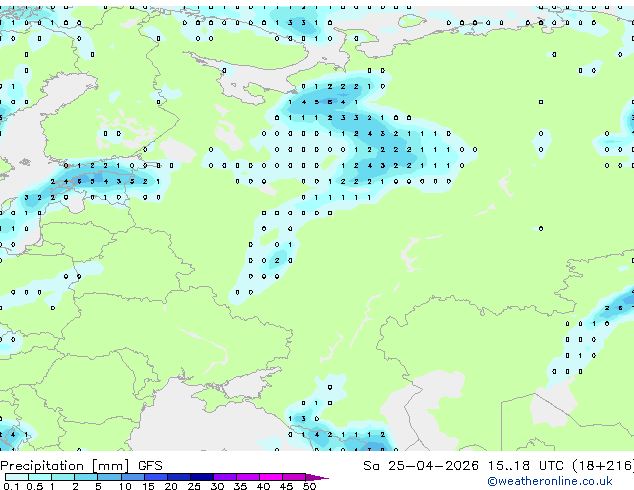Pick the 1–2 mm legend swatch
Image resolution: width=634 pixels, height=490 pixels.
tap(63, 477)
